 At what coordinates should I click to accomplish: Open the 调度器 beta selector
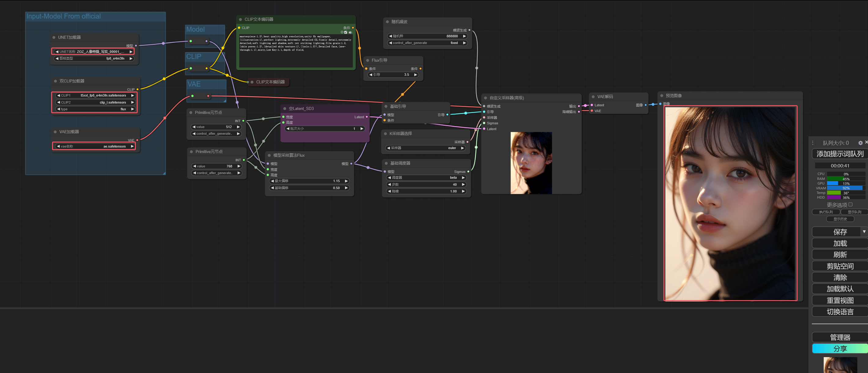click(x=427, y=177)
